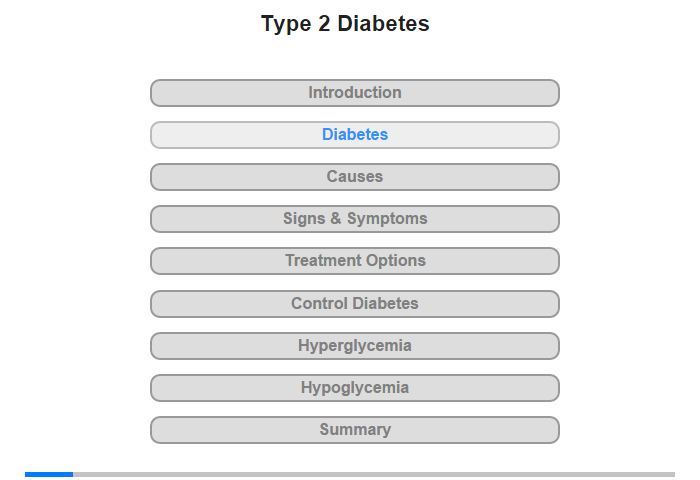Open the Control Diabetes section

click(x=354, y=303)
